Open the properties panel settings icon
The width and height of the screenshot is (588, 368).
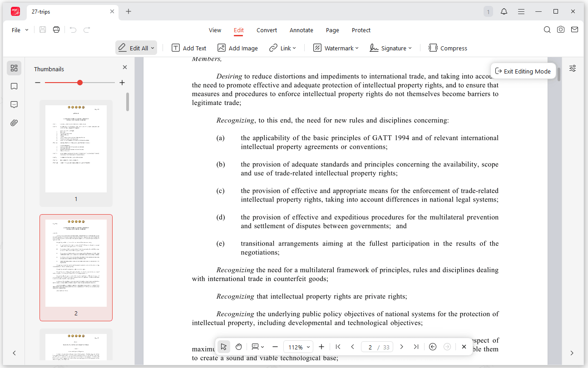[x=573, y=68]
